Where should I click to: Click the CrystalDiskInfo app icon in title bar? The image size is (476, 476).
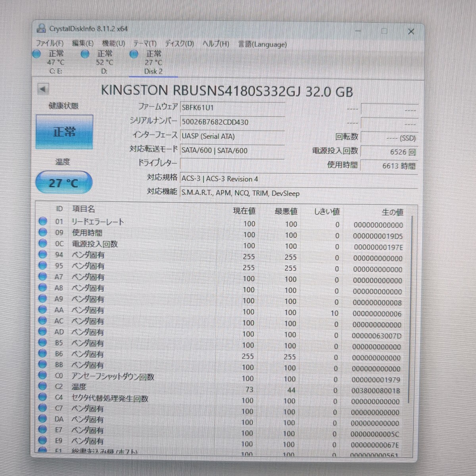tap(41, 29)
